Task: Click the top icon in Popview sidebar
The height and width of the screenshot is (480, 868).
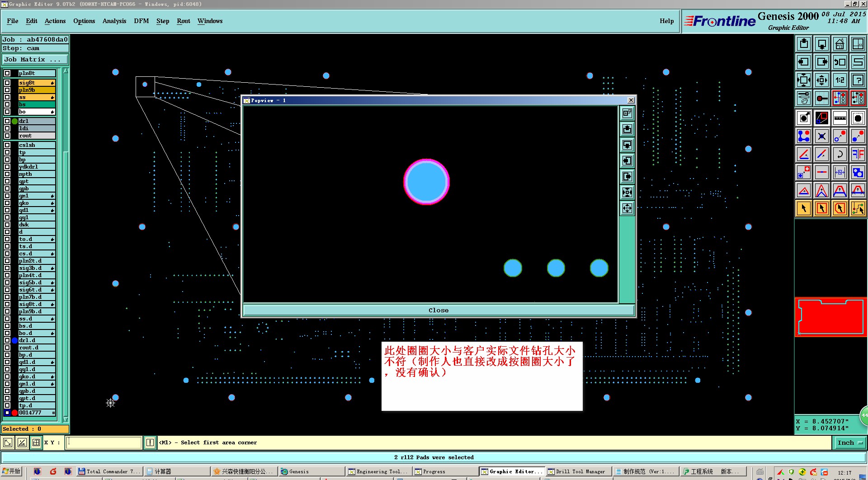Action: 627,113
